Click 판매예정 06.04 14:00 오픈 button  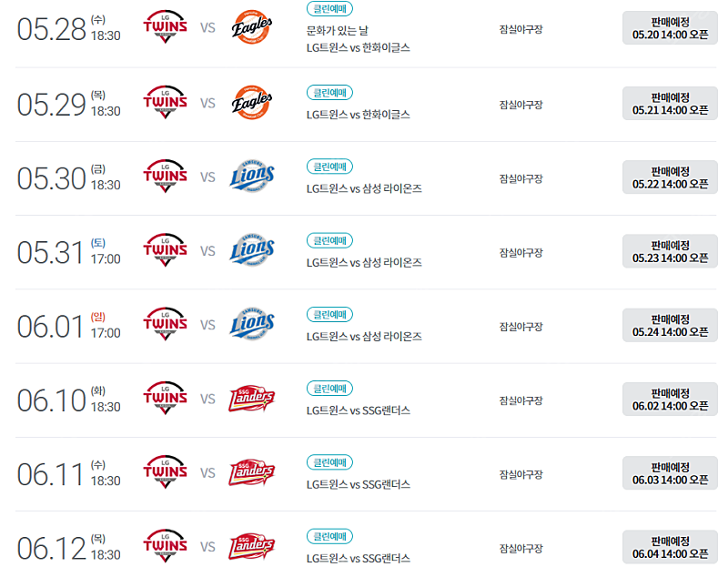click(670, 547)
